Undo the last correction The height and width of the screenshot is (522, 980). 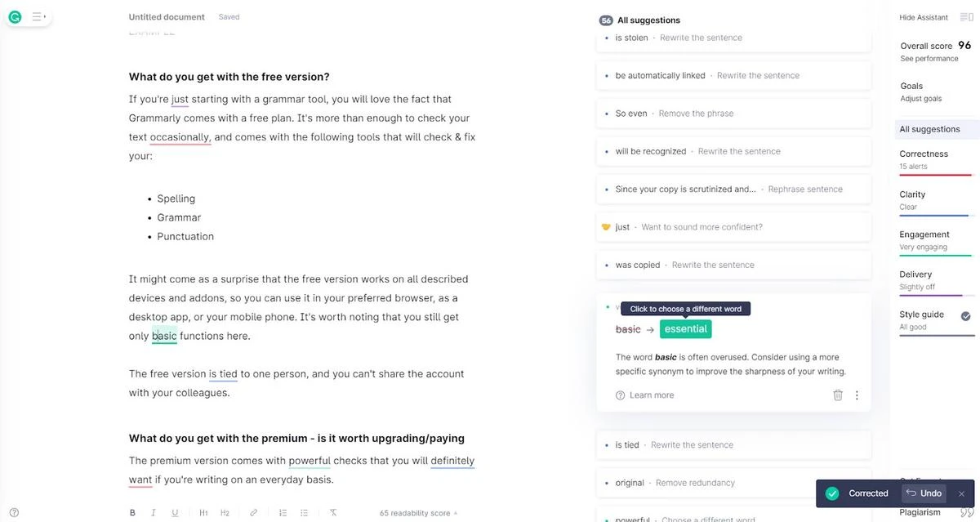924,493
